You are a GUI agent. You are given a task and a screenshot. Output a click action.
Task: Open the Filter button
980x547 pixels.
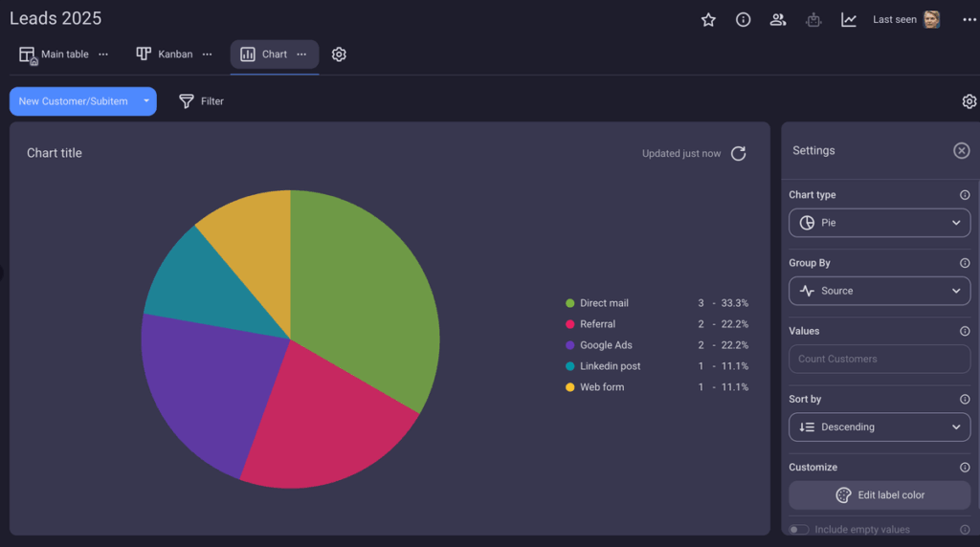click(x=201, y=101)
